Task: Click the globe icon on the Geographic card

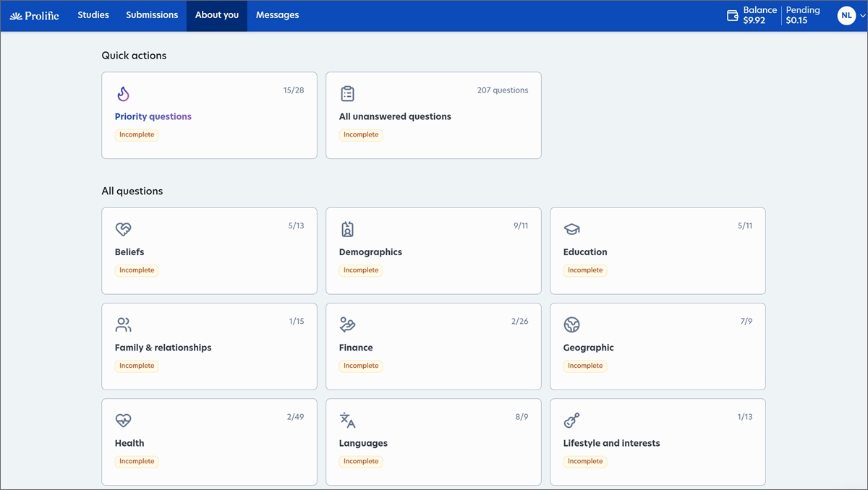Action: point(571,324)
